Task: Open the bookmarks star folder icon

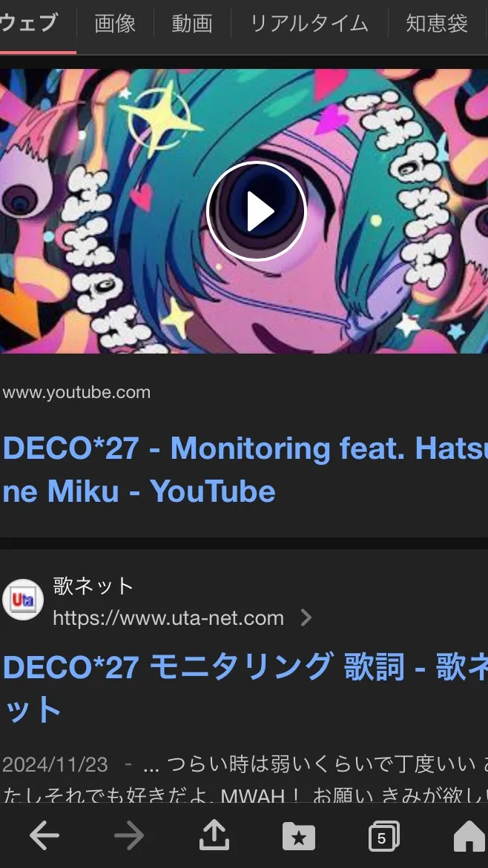Action: (299, 835)
